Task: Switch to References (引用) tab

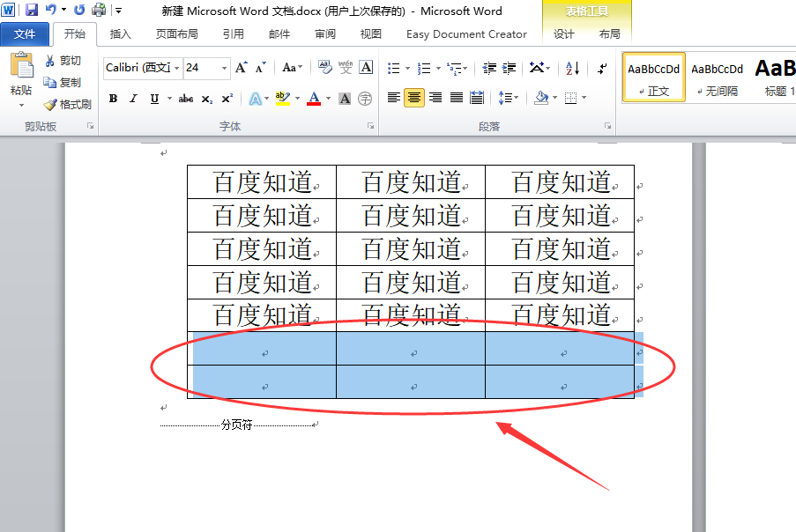Action: pos(233,34)
